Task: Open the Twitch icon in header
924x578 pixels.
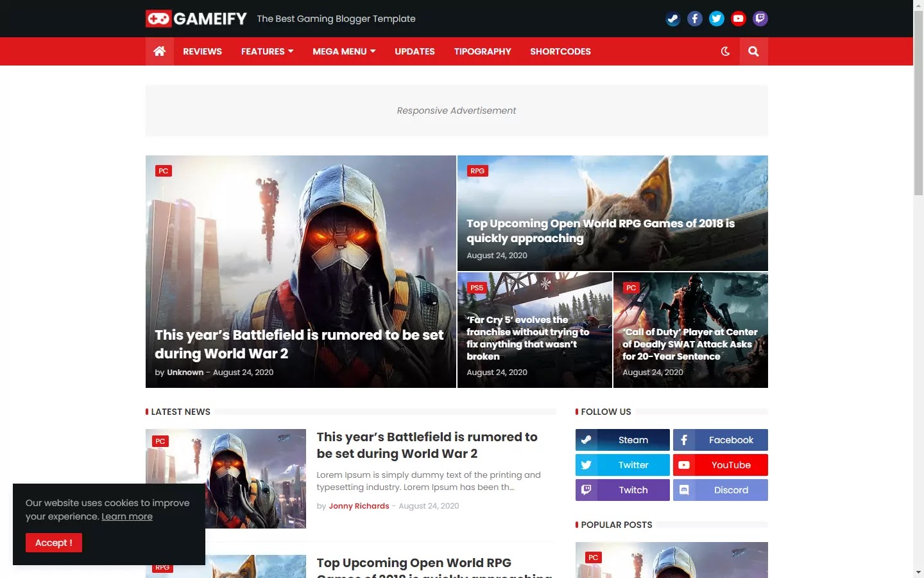Action: point(760,19)
